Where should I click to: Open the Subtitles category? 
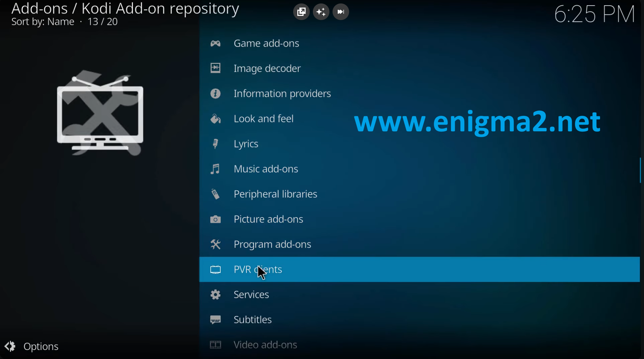252,320
